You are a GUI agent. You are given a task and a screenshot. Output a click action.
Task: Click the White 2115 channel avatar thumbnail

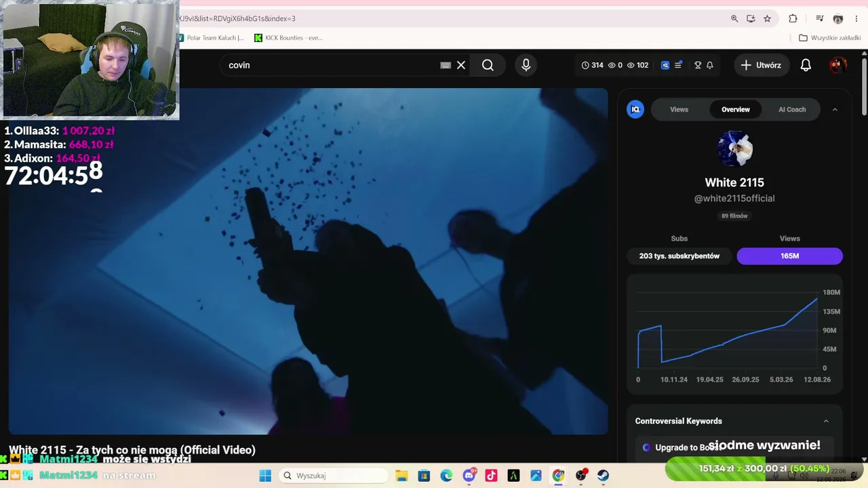(734, 148)
